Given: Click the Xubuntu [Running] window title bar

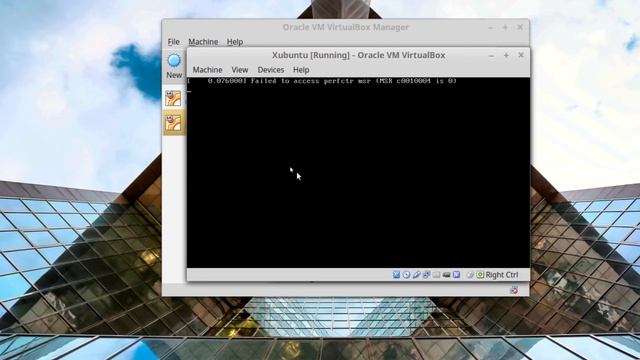Looking at the screenshot, I should pos(358,55).
